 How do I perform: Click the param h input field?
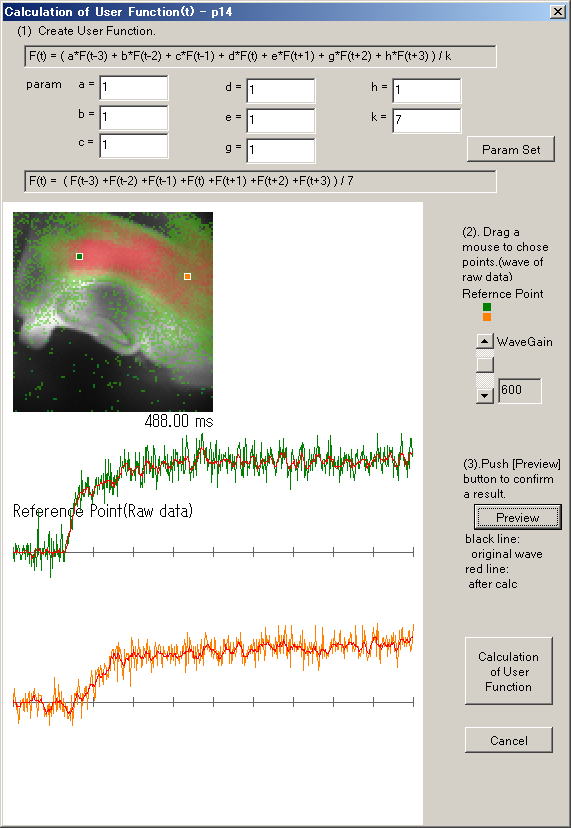[x=426, y=90]
